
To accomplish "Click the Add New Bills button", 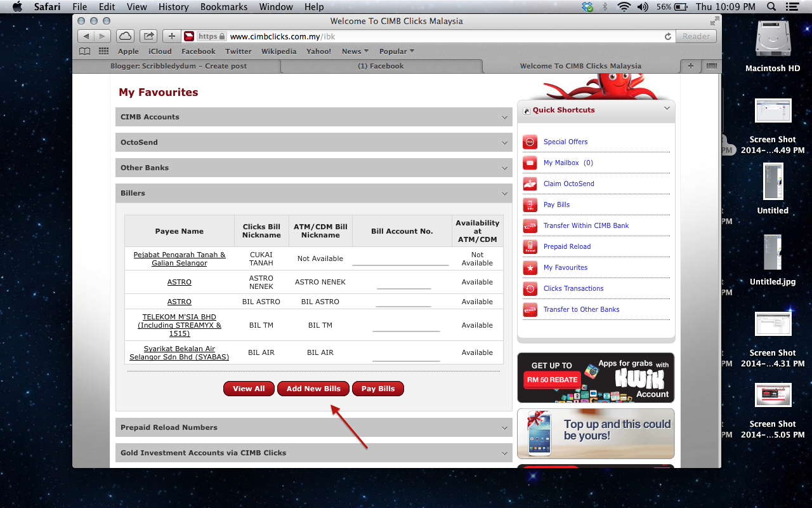I will 313,389.
